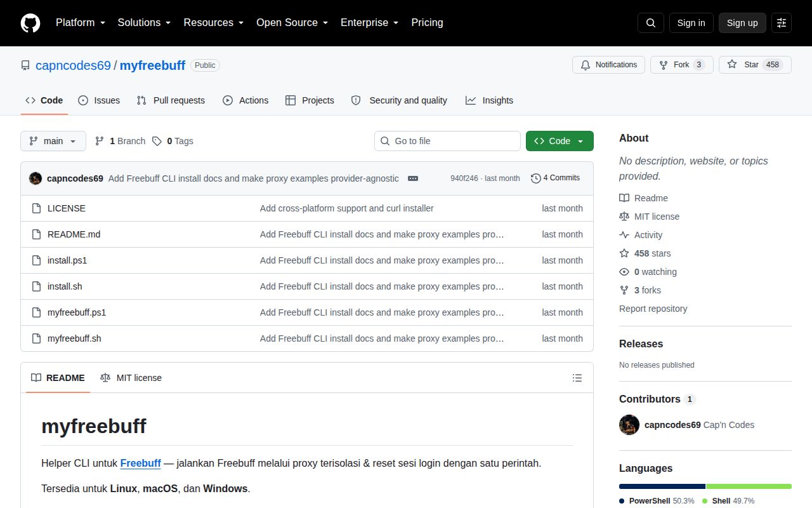Click the scale icon beside MIT license in About

[x=624, y=217]
